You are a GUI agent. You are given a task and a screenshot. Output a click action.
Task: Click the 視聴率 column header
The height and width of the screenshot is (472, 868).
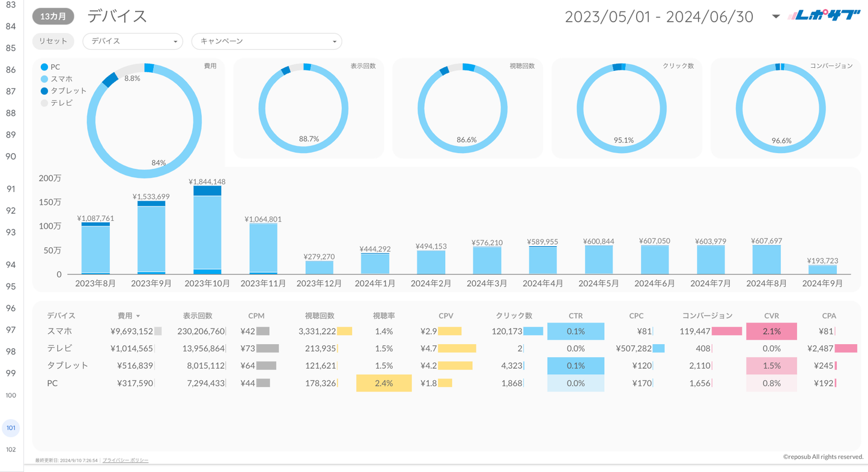coord(384,315)
